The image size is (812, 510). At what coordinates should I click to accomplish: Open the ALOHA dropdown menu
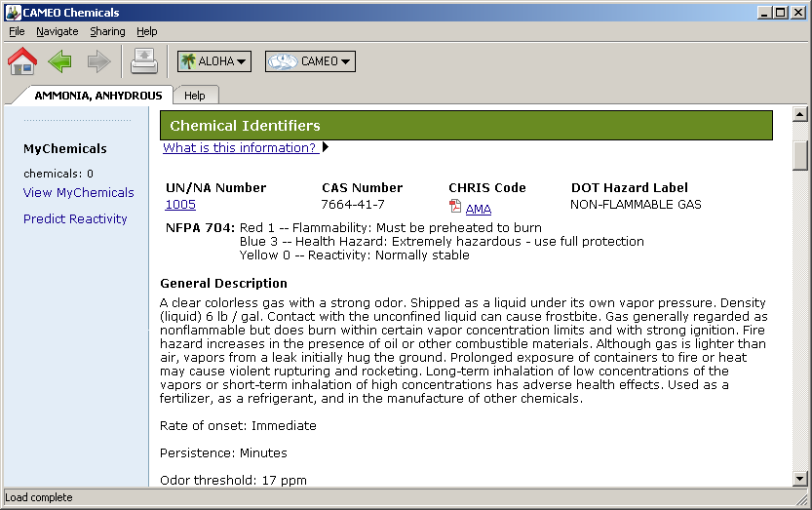coord(214,61)
